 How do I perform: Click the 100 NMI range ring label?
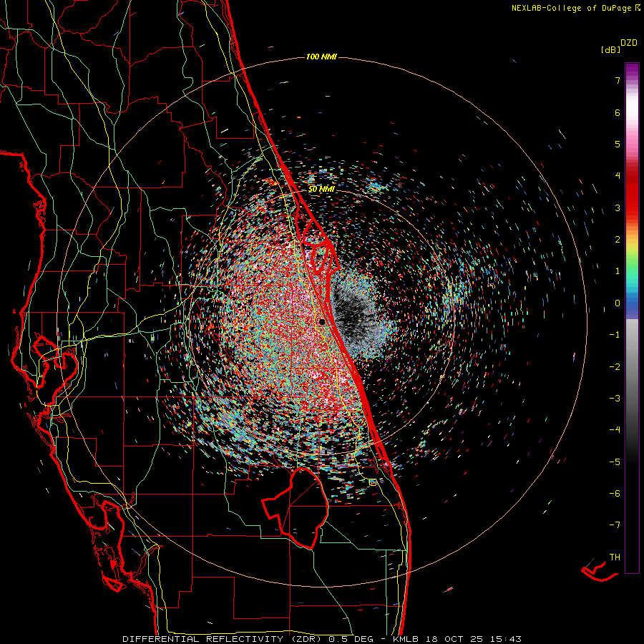pyautogui.click(x=321, y=57)
